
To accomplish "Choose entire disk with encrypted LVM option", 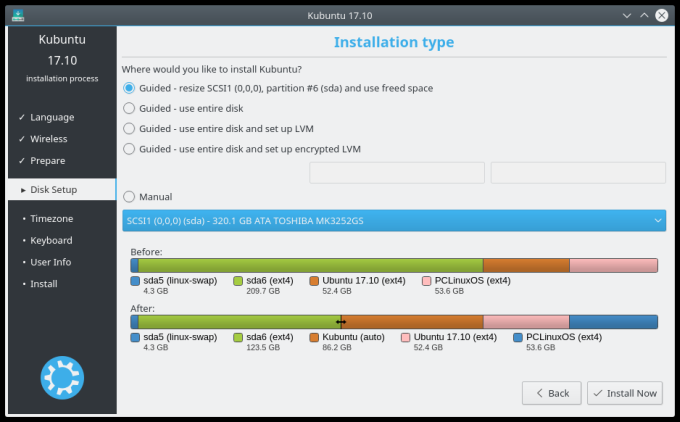I will [x=129, y=149].
